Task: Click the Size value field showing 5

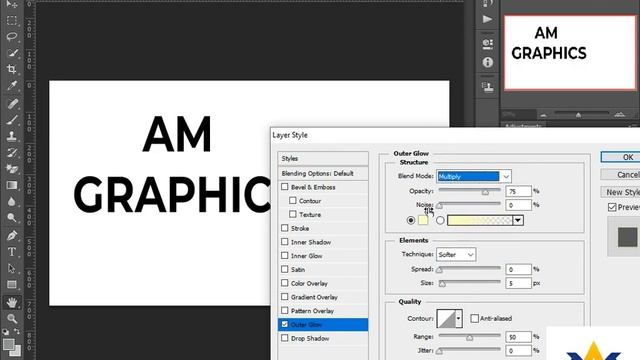Action: click(518, 283)
